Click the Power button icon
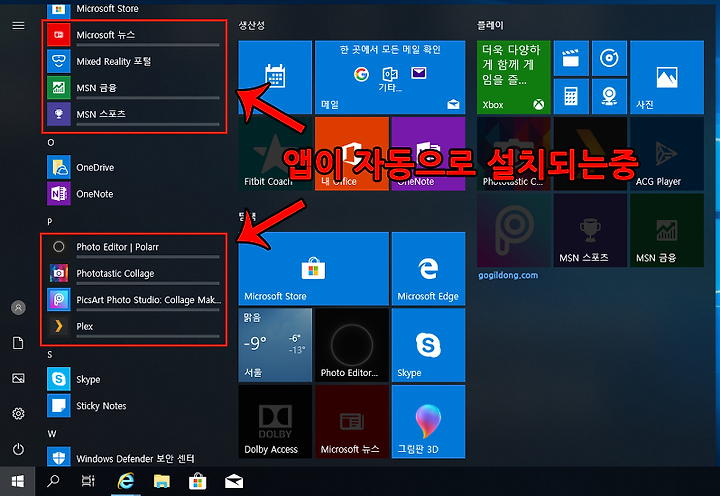Viewport: 720px width, 496px height. coord(18,449)
